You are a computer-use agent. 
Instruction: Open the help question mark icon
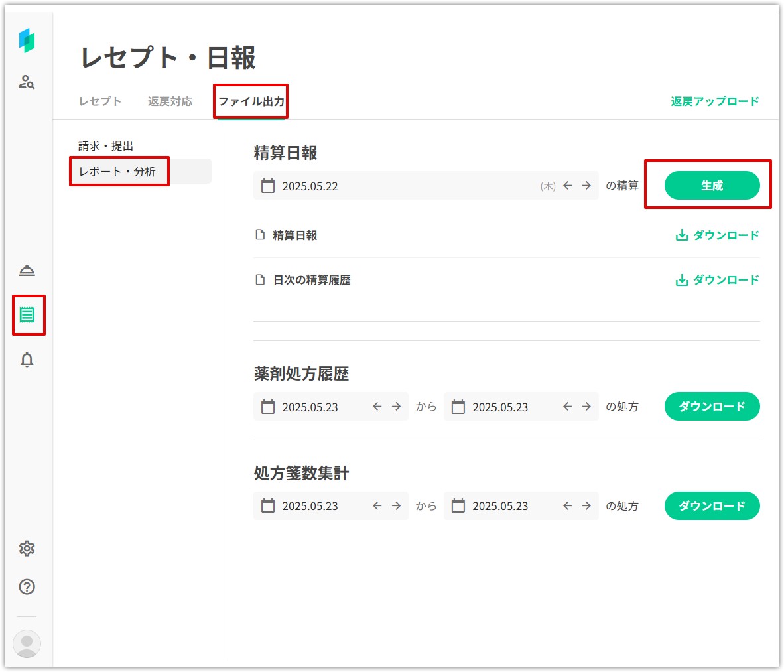pyautogui.click(x=27, y=587)
